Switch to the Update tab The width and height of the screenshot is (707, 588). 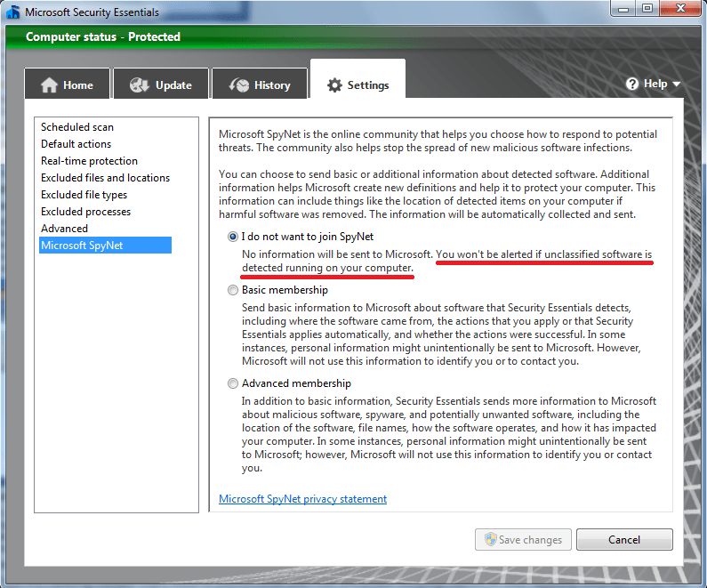pos(161,84)
